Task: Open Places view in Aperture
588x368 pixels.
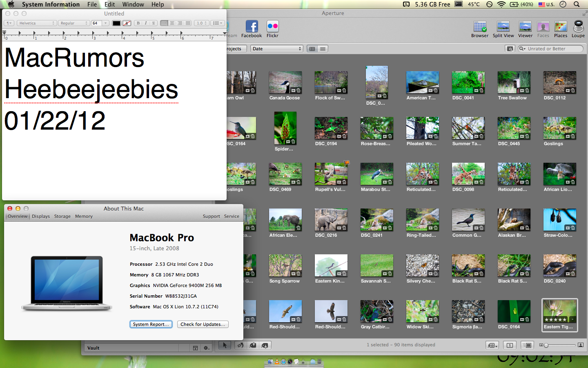Action: click(x=561, y=29)
